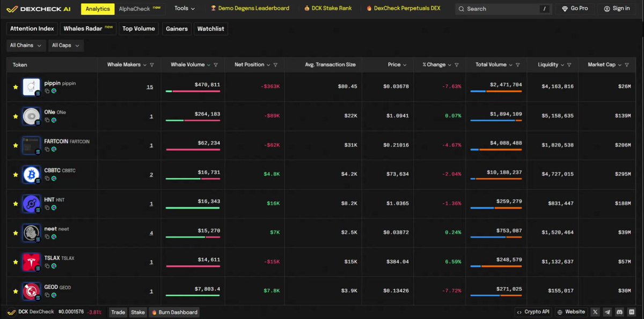644x319 pixels.
Task: Click the % Change filter funnel icon
Action: pos(457,65)
